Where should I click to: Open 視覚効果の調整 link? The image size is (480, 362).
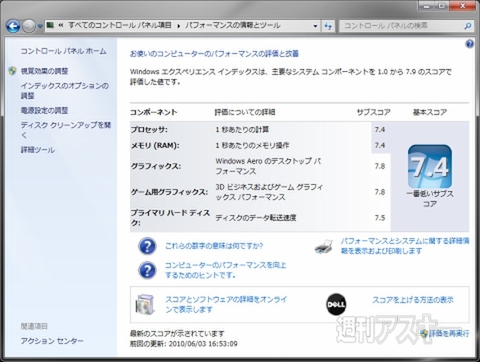44,71
